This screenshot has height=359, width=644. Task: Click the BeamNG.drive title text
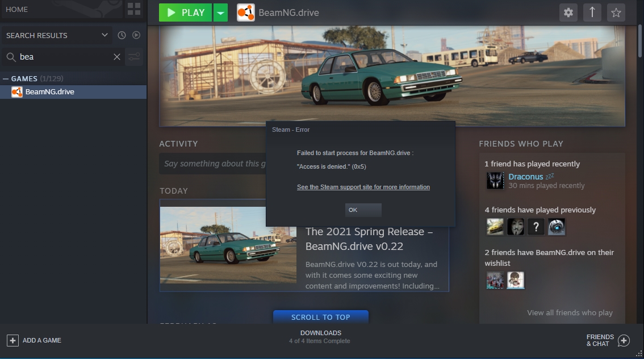click(x=288, y=12)
